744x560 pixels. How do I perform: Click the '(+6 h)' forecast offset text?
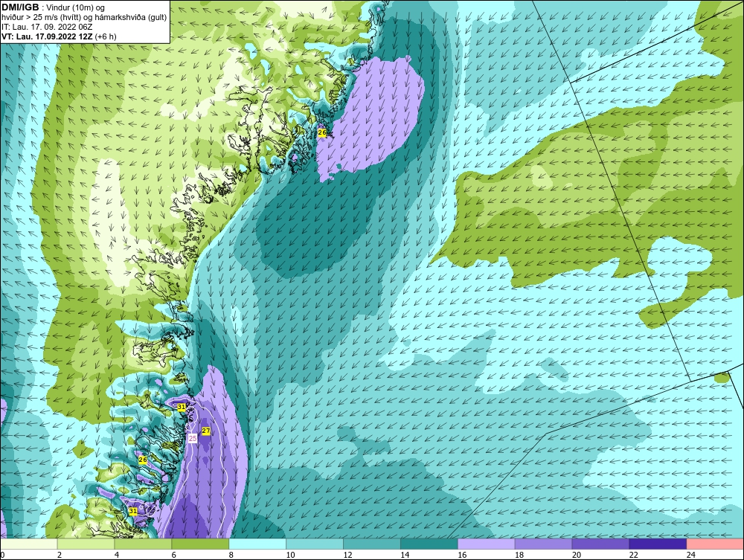[x=106, y=36]
